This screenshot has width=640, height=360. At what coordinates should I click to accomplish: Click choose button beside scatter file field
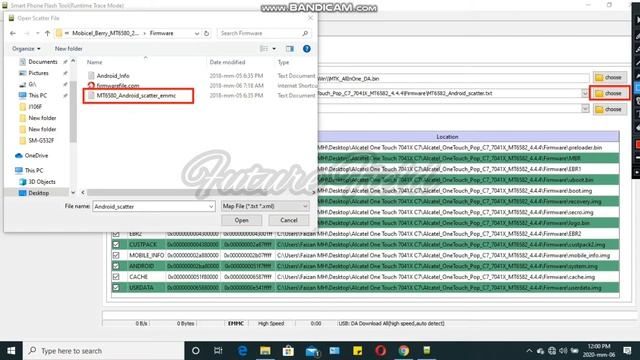pyautogui.click(x=609, y=93)
